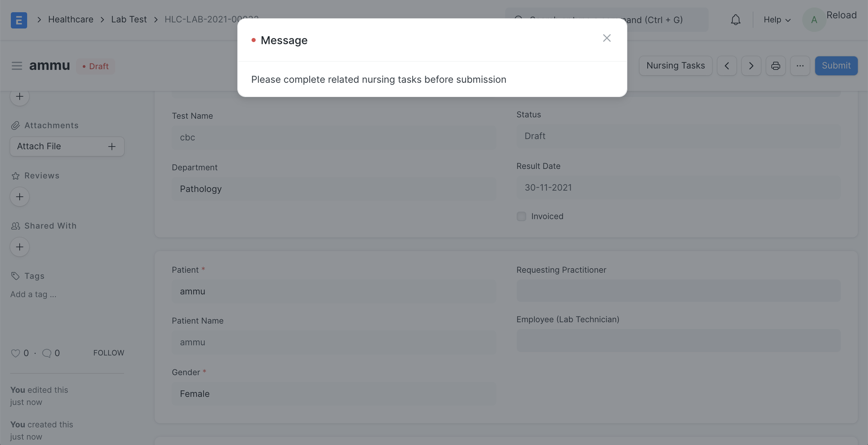Open the user avatar menu
This screenshot has height=445, width=868.
point(814,20)
